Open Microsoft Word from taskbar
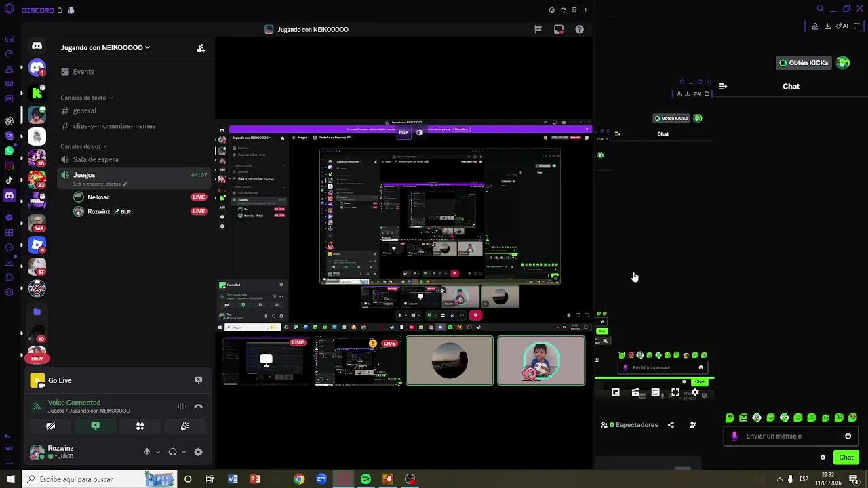Screen dimensions: 868x488 [x=233, y=479]
